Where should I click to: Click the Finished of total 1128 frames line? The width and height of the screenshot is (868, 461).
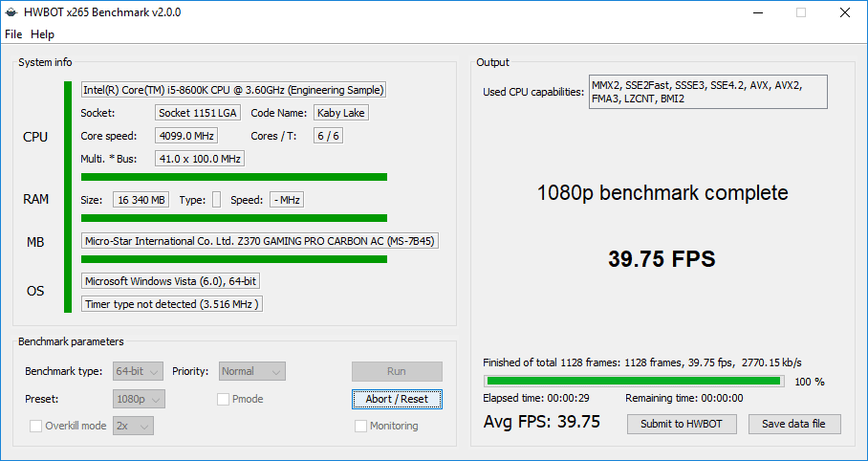click(x=642, y=362)
